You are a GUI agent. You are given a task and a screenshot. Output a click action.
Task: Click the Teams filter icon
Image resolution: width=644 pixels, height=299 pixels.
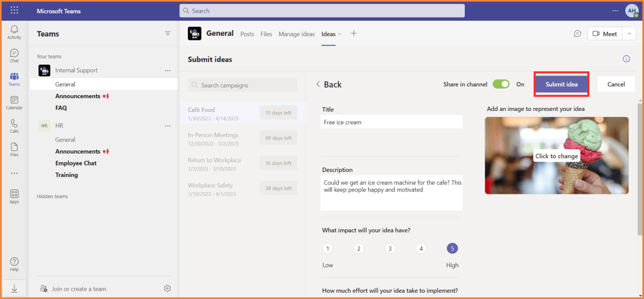pos(168,34)
